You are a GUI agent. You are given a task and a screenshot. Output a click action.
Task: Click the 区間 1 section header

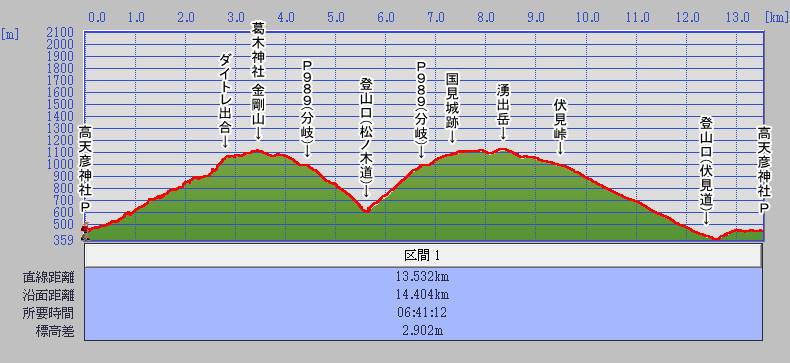point(423,255)
